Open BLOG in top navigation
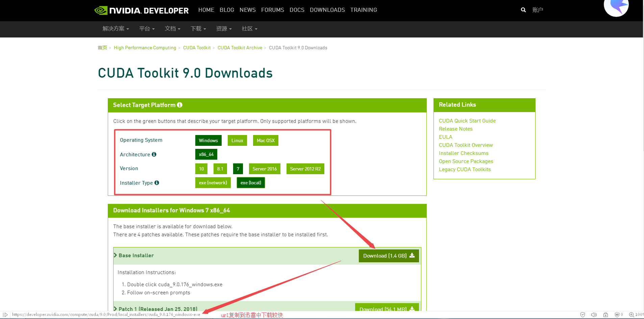The width and height of the screenshot is (644, 319). click(x=227, y=10)
